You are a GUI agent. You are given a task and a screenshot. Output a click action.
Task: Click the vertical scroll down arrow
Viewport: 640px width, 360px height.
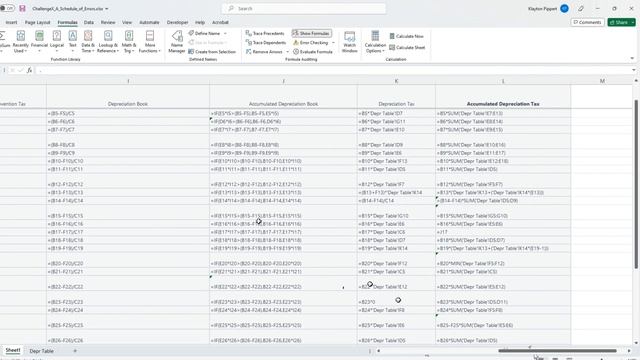coord(636,343)
